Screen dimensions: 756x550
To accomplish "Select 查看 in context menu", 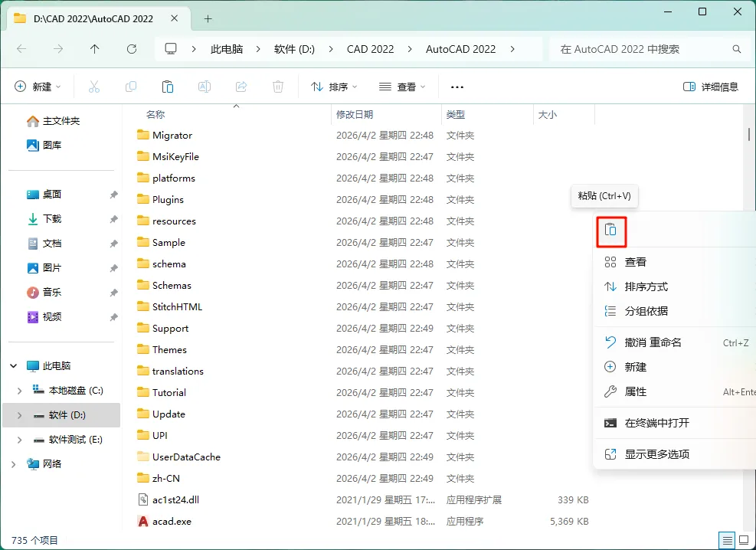I will click(x=675, y=262).
